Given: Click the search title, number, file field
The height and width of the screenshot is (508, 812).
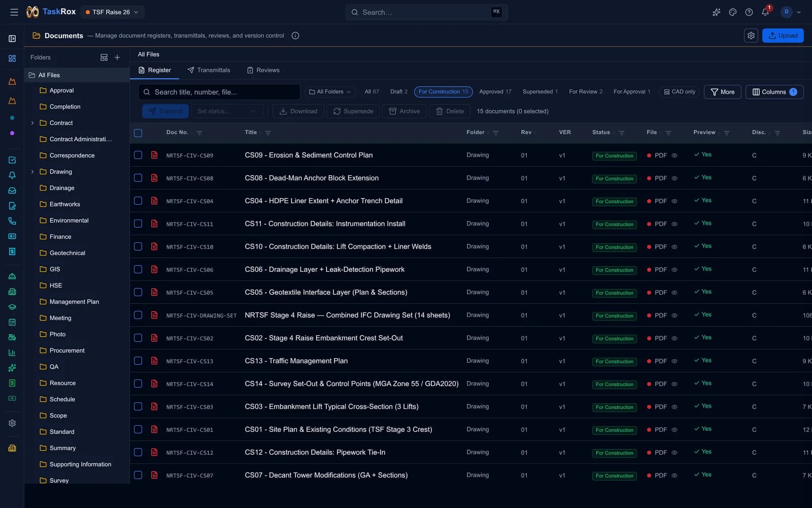Looking at the screenshot, I should tap(219, 92).
